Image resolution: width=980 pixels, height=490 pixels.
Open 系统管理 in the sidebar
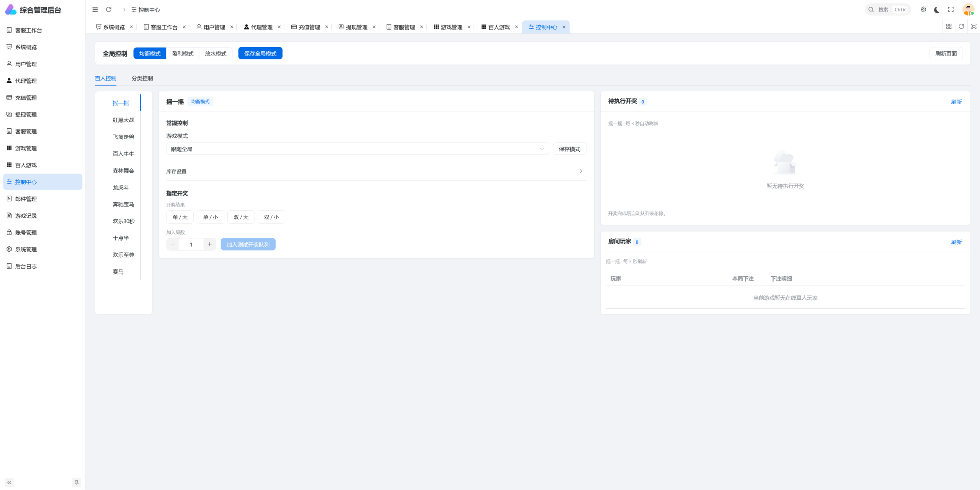tap(42, 249)
